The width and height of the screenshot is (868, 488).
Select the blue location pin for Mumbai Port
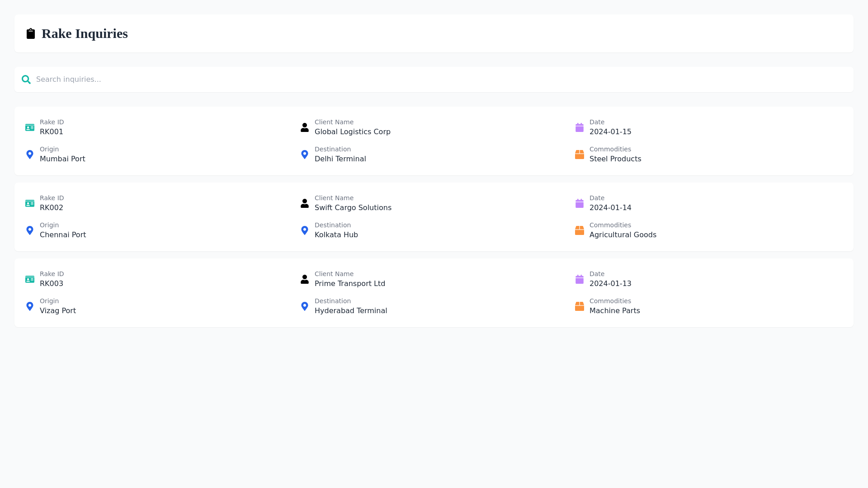click(29, 154)
